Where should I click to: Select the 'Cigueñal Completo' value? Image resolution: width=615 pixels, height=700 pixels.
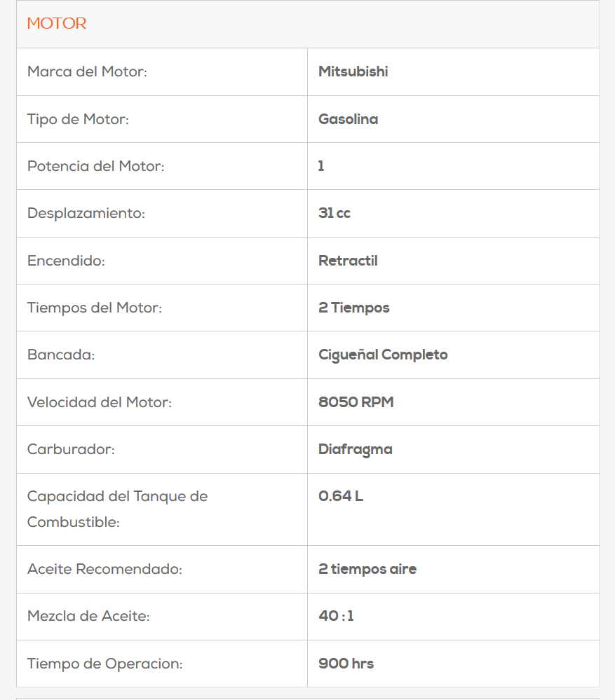[x=383, y=355]
